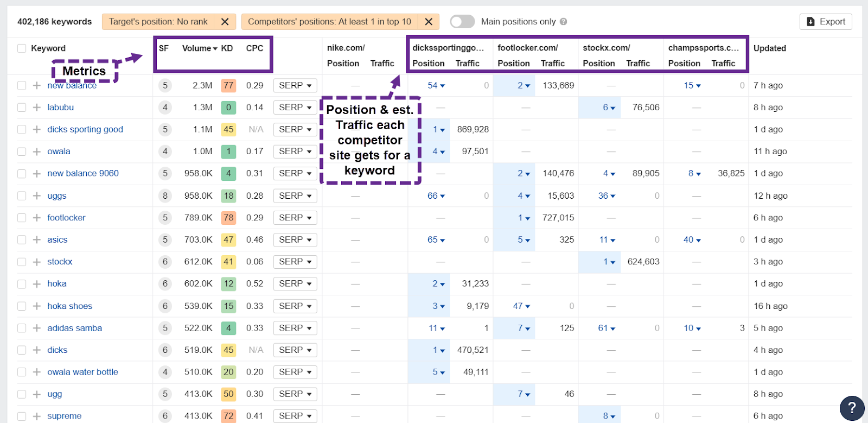Open SERP dropdown for hoka shoes
Viewport: 868px width, 423px height.
[295, 306]
